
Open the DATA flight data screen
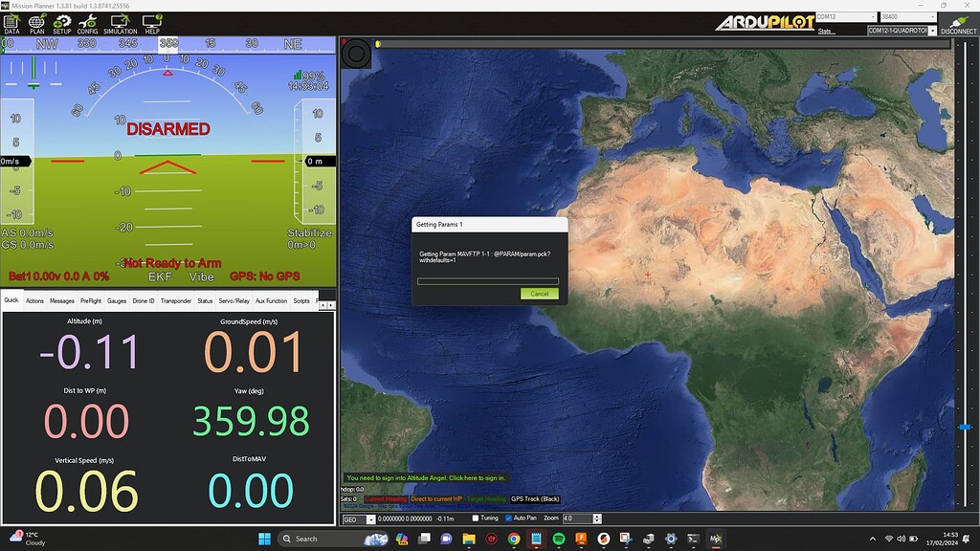click(11, 24)
